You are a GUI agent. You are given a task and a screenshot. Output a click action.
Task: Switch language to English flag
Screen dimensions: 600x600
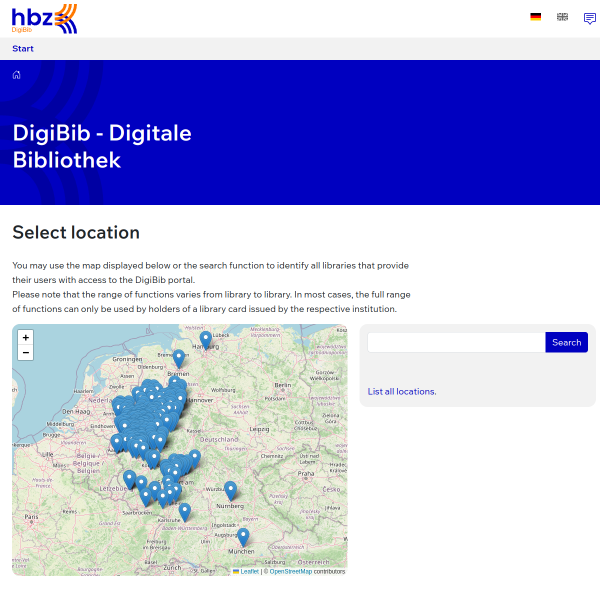pos(562,17)
